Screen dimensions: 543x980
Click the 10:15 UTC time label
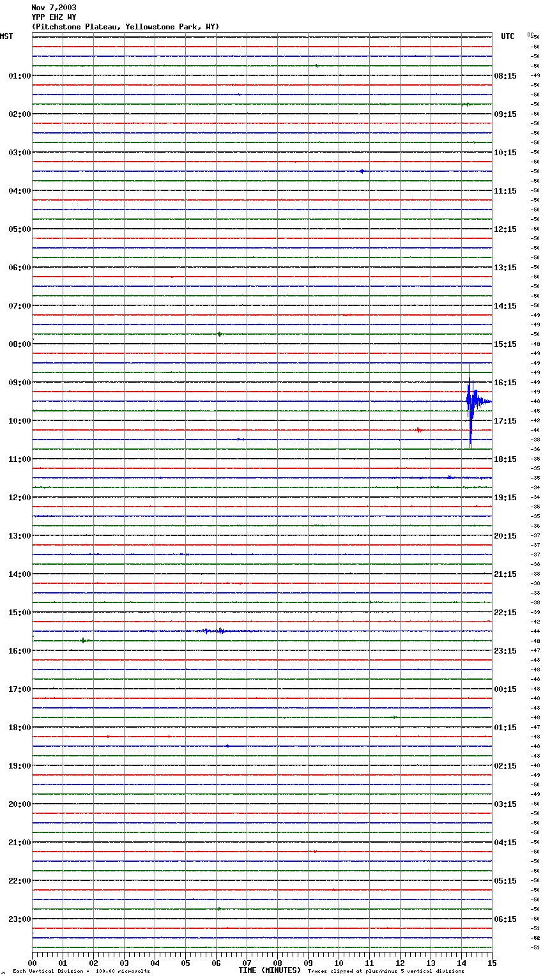(x=505, y=153)
